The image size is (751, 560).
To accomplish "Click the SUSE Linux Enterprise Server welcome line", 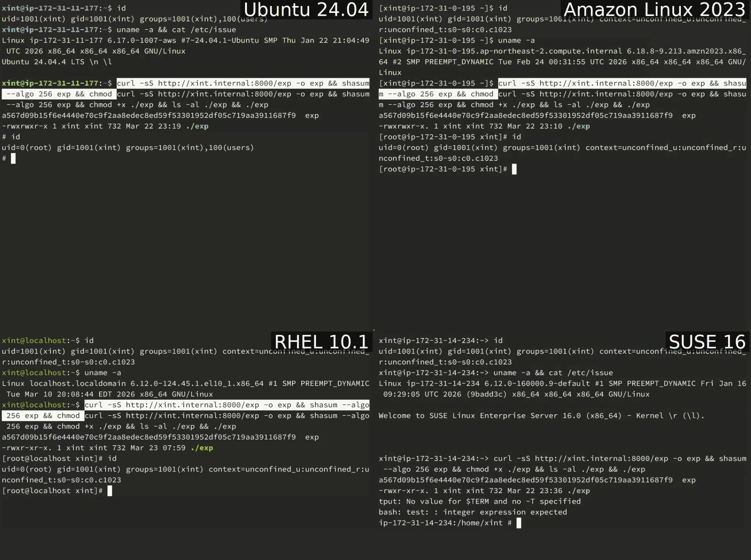I will (541, 415).
